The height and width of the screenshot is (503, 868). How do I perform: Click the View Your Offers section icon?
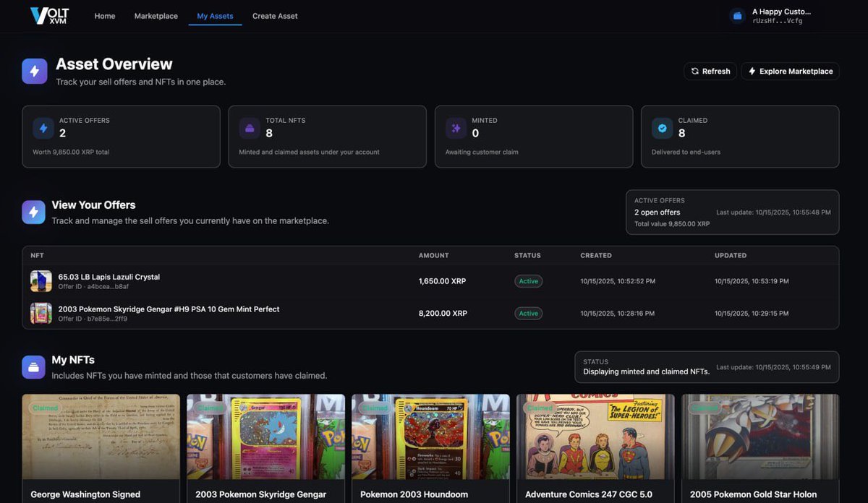tap(33, 212)
